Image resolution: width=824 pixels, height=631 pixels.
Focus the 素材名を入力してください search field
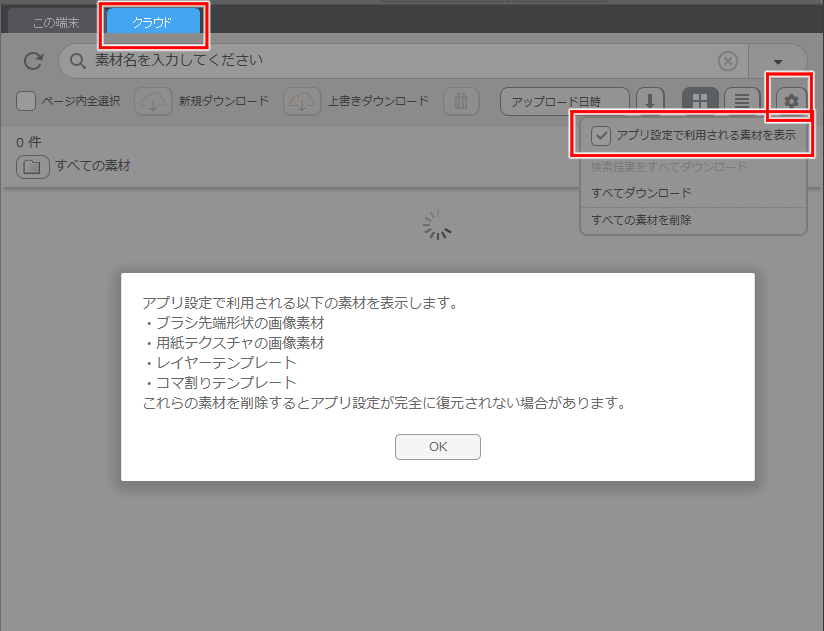(403, 61)
